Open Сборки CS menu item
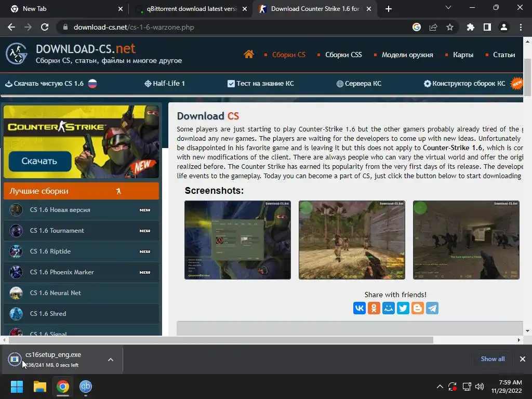Viewport: 532px width, 399px height. click(x=289, y=55)
